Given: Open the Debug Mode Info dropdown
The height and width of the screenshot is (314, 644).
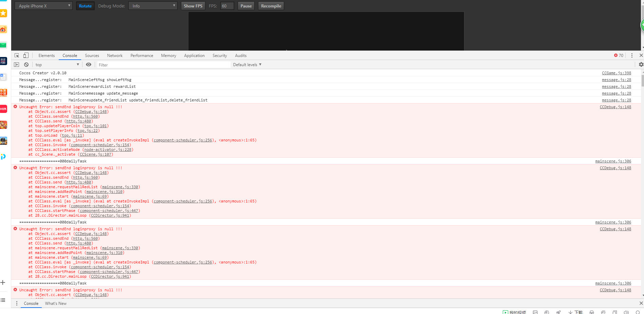Looking at the screenshot, I should [153, 6].
